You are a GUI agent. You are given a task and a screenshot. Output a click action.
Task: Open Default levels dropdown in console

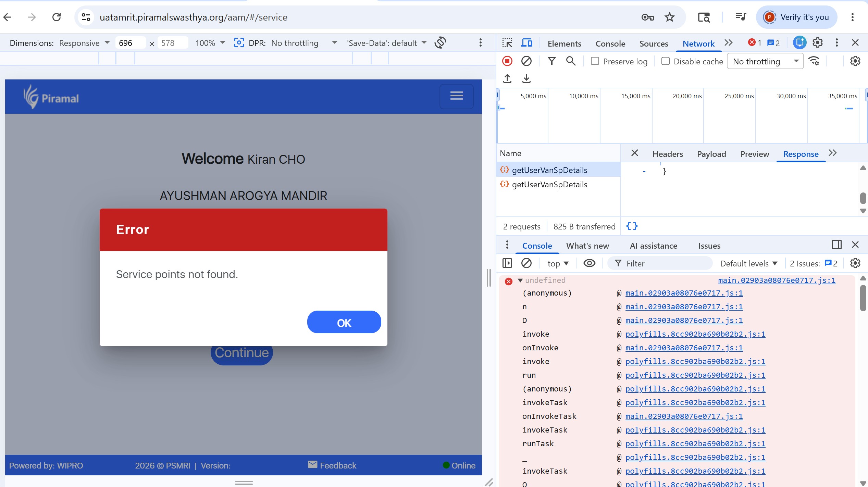(x=749, y=263)
